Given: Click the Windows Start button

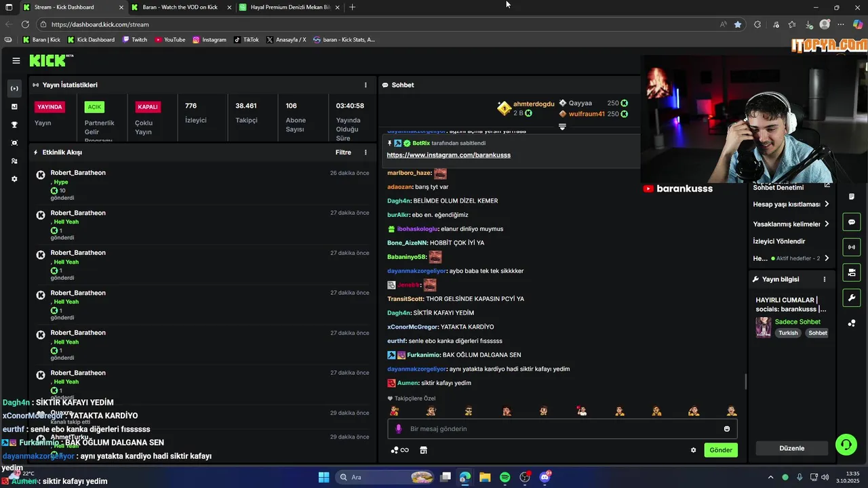Looking at the screenshot, I should (323, 477).
